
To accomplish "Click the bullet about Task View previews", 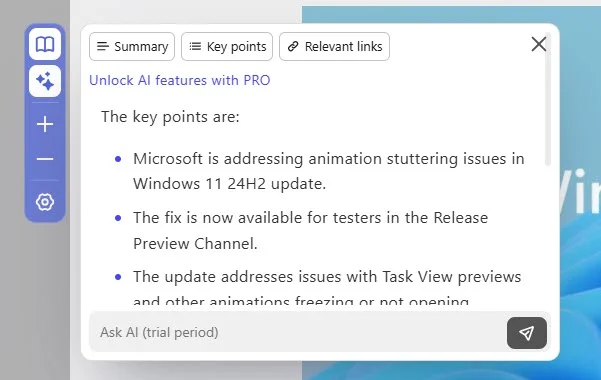I will click(327, 288).
